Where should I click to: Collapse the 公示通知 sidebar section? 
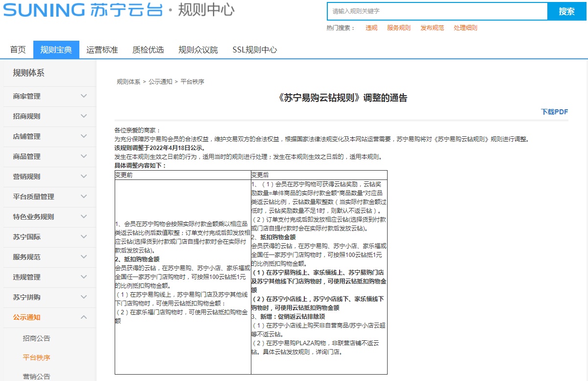84,317
